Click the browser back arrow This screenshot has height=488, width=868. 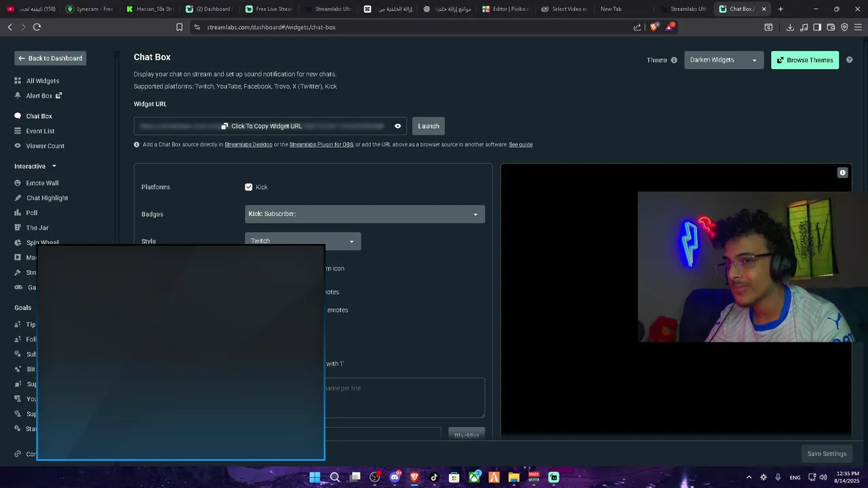point(9,27)
